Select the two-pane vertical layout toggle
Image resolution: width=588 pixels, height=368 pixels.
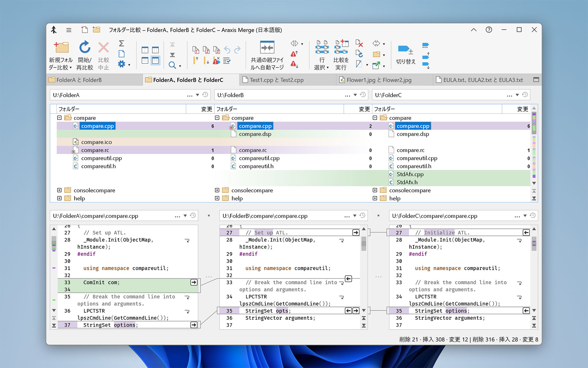point(145,50)
